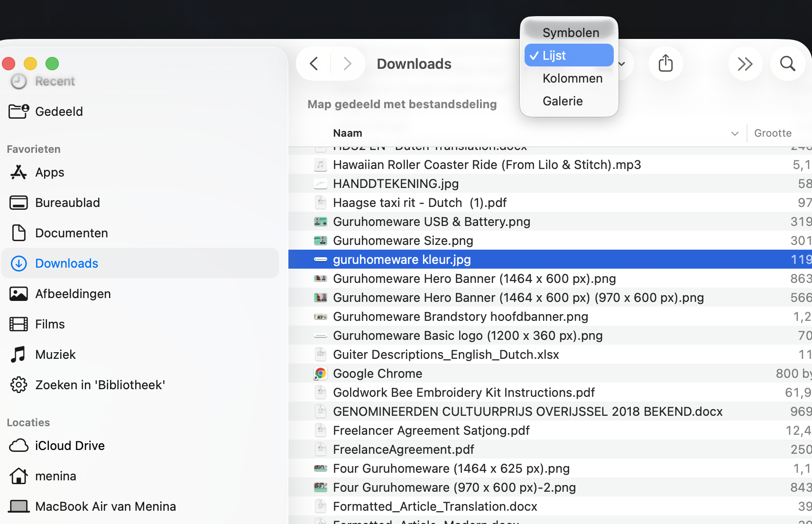812x524 pixels.
Task: Expand the view chevron next to the share button
Action: tap(621, 64)
